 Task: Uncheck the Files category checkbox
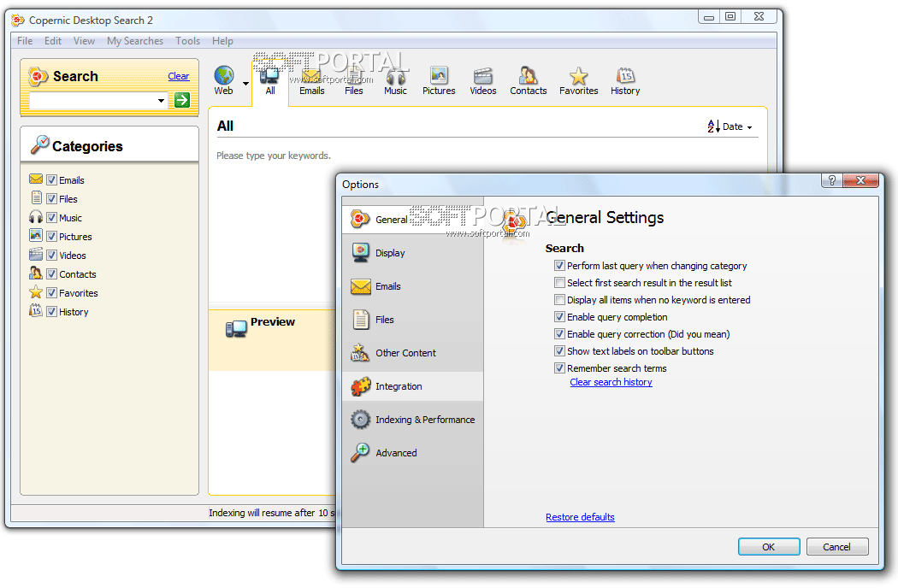(51, 198)
